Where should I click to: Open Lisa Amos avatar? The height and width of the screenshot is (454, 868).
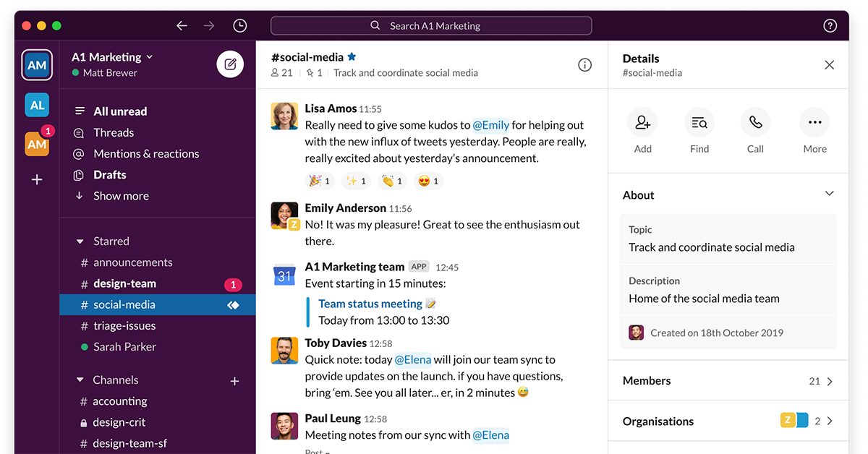pyautogui.click(x=284, y=116)
